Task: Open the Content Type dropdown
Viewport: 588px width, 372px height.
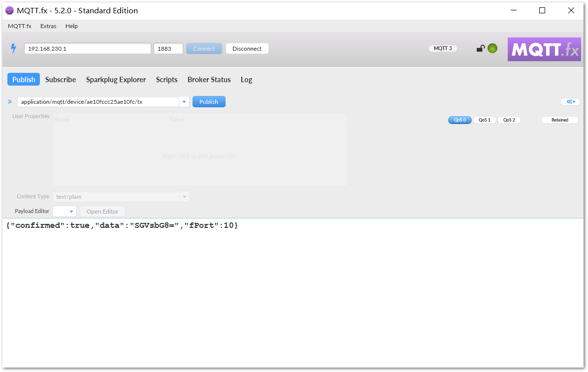Action: 185,197
